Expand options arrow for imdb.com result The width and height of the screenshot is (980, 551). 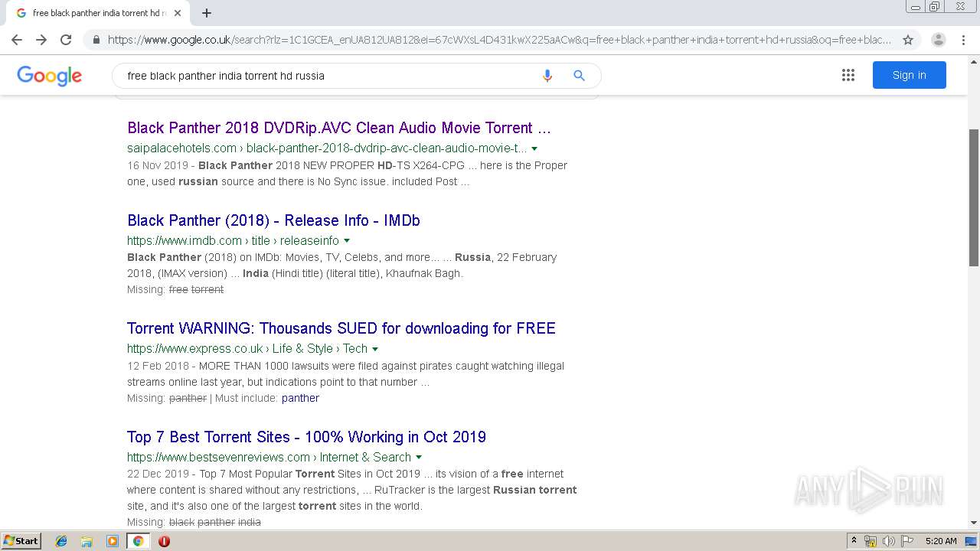tap(347, 241)
